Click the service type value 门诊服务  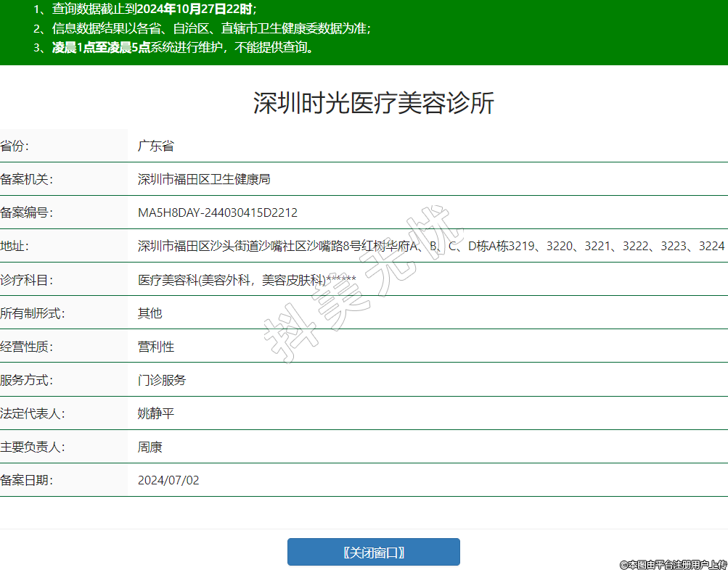point(162,380)
